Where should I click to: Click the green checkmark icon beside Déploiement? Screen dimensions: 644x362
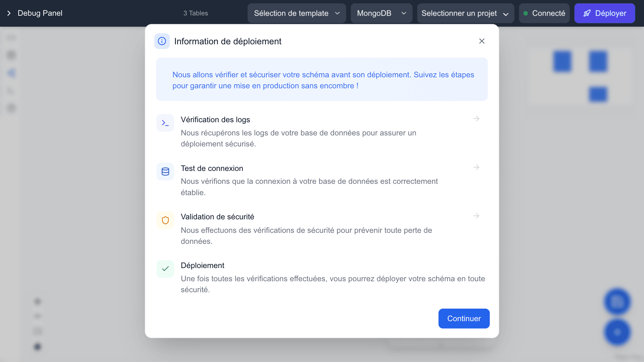coord(165,269)
